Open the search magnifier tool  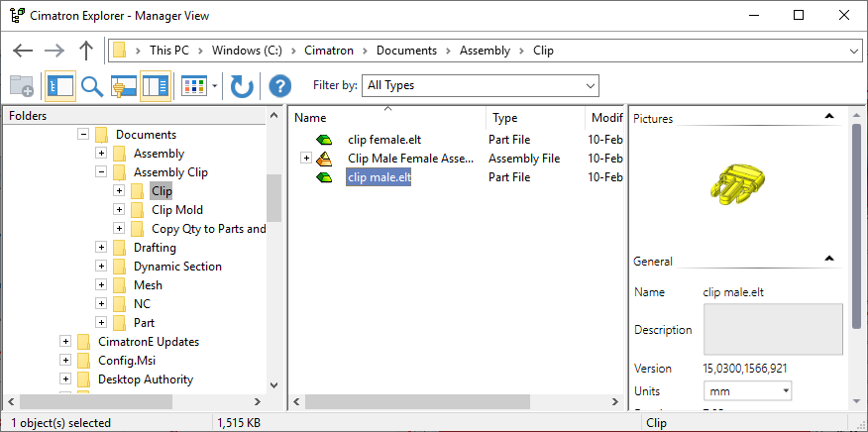[x=92, y=86]
